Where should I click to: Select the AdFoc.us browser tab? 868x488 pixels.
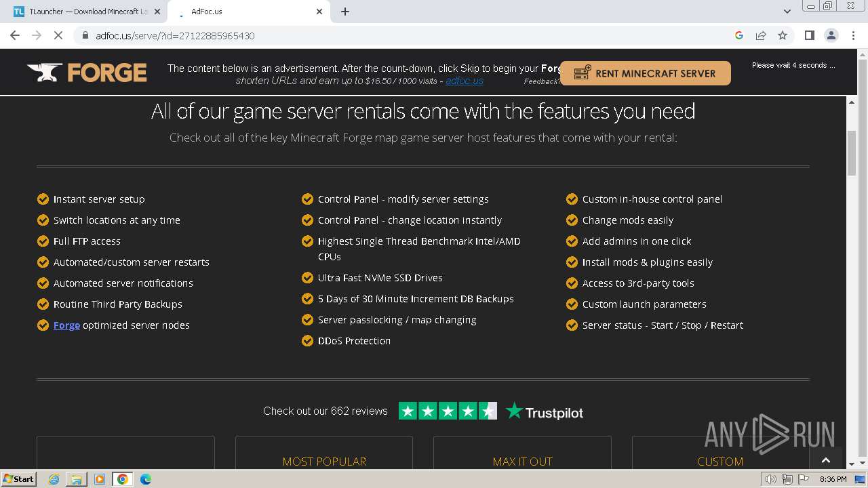pyautogui.click(x=248, y=12)
